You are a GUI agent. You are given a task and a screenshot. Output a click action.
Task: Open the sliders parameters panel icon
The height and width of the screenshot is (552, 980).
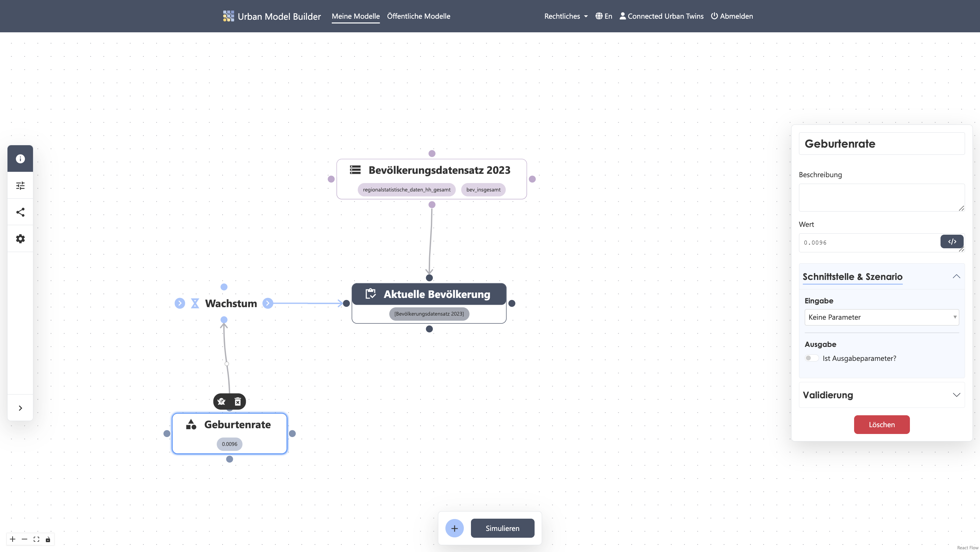coord(20,185)
